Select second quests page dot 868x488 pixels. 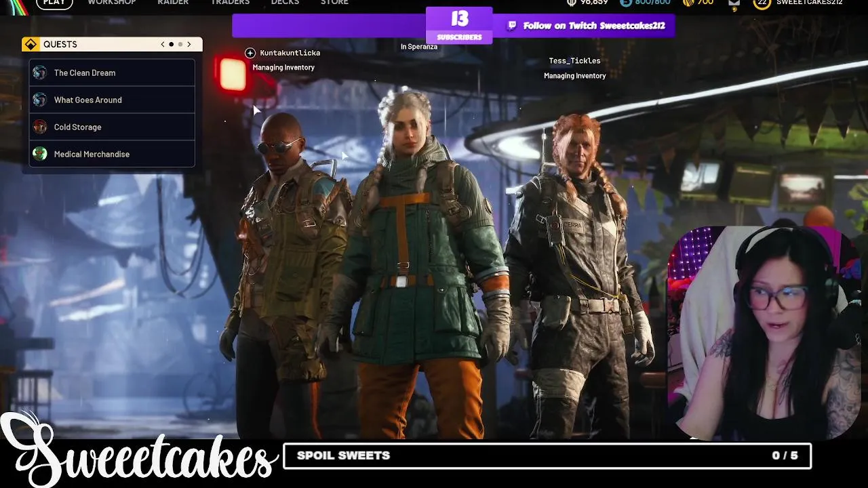pos(180,44)
